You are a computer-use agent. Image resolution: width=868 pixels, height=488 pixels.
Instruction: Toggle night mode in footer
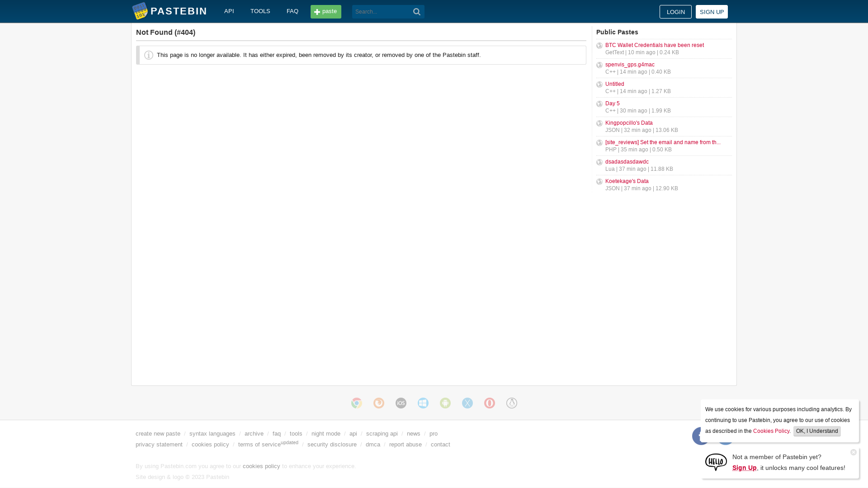pyautogui.click(x=326, y=434)
